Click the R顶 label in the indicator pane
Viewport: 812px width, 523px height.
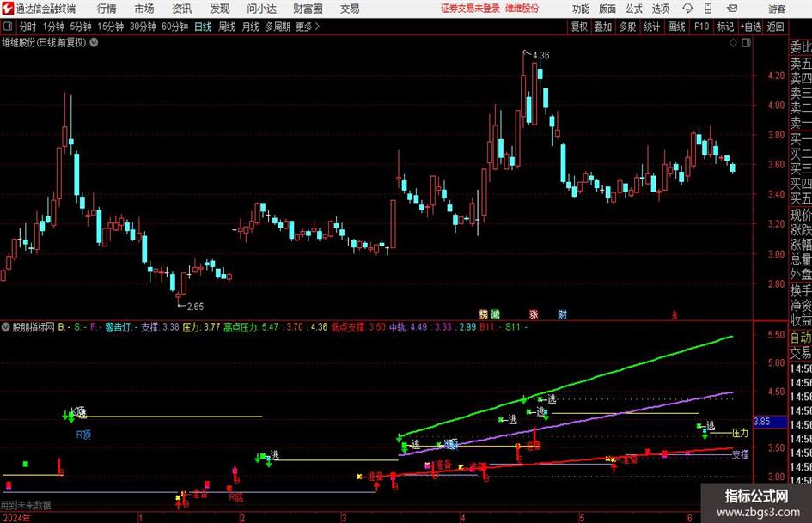point(83,435)
